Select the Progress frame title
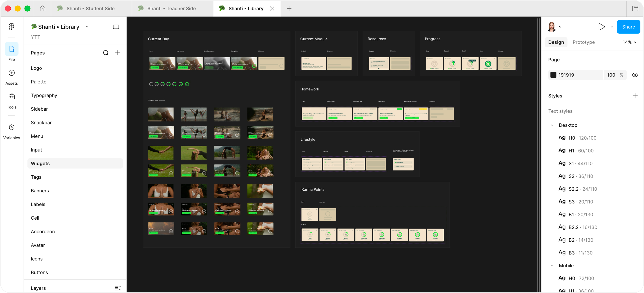This screenshot has height=293, width=644. (x=432, y=39)
